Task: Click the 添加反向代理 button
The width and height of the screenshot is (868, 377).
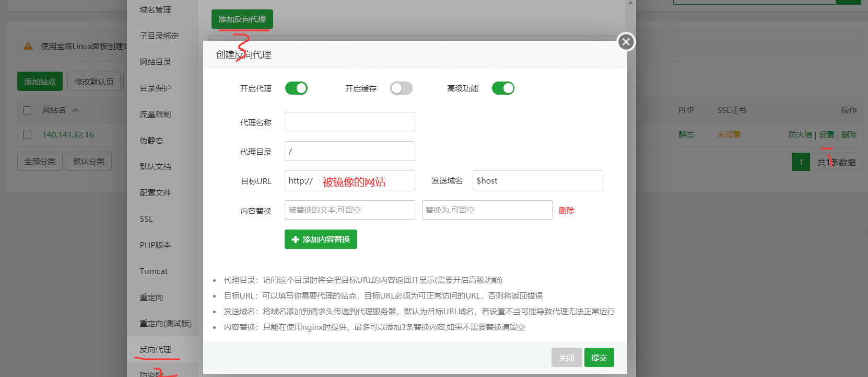Action: (242, 19)
